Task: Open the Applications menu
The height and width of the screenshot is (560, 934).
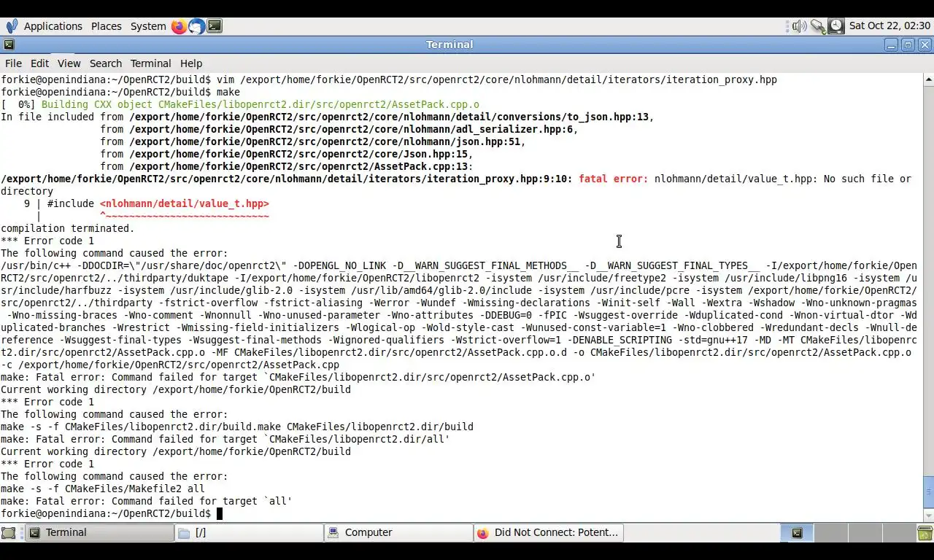Action: tap(53, 26)
